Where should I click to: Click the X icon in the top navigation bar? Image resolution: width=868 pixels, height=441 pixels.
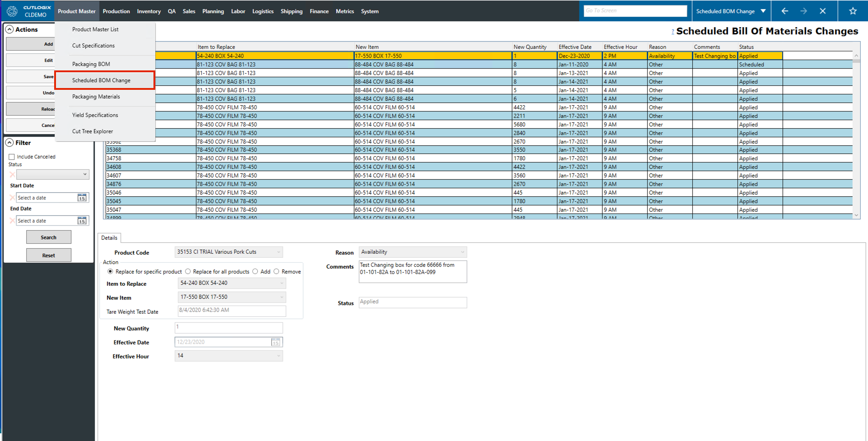coord(822,11)
